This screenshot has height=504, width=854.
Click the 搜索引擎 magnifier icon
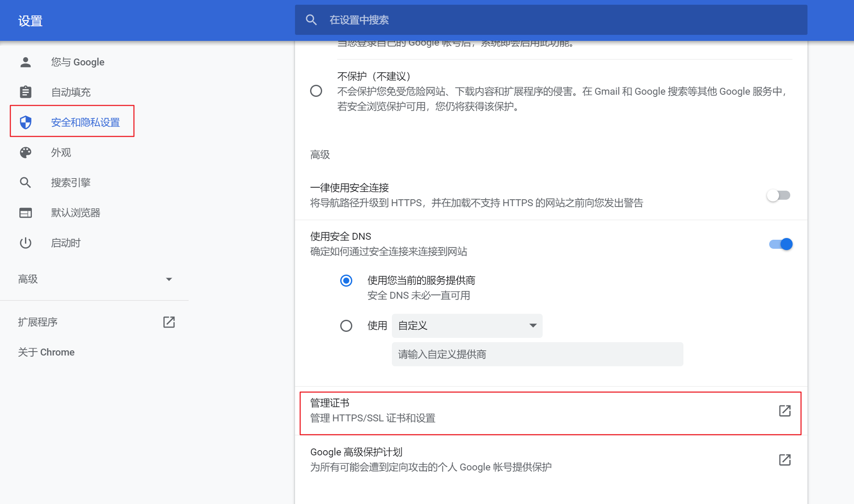[25, 182]
